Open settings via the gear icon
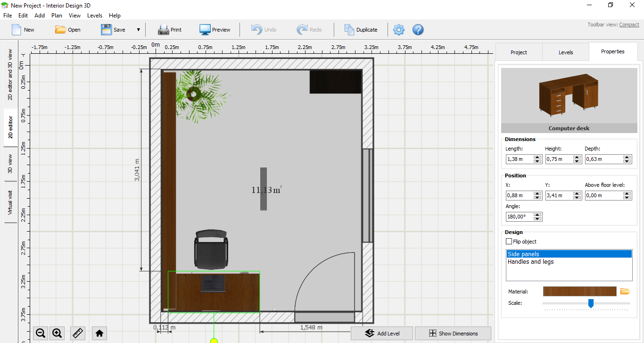The width and height of the screenshot is (644, 343). click(399, 30)
